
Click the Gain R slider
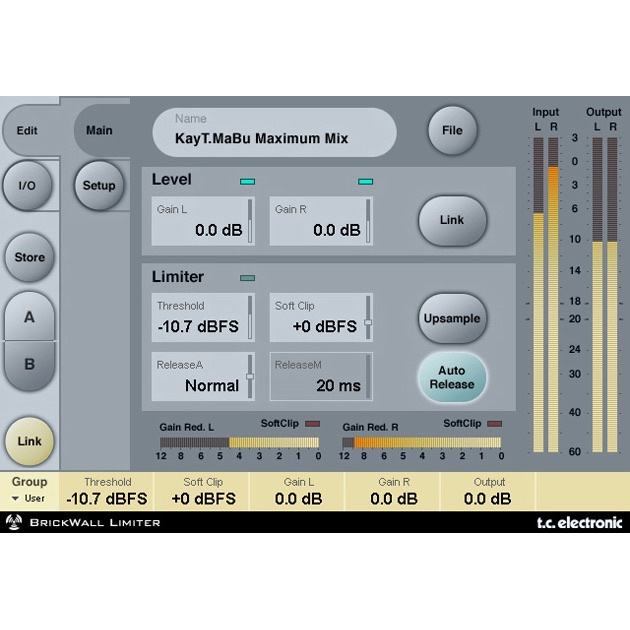point(368,221)
